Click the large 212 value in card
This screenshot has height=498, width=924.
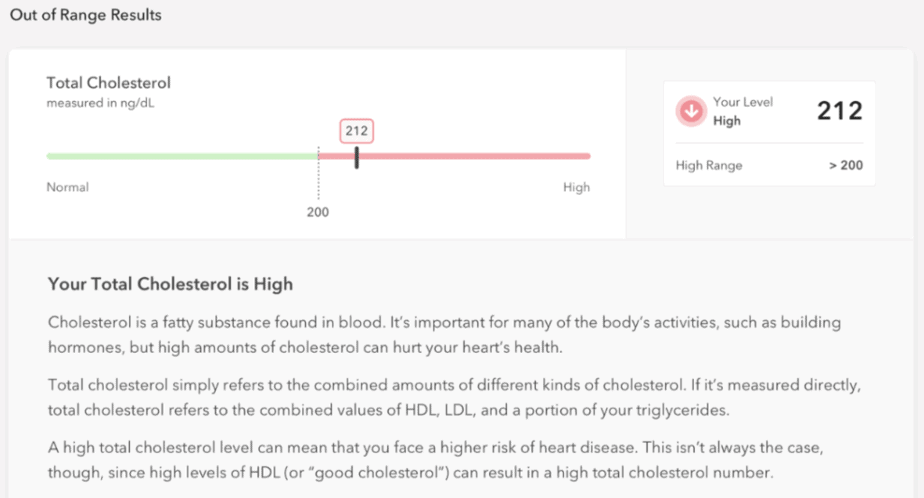[x=840, y=111]
